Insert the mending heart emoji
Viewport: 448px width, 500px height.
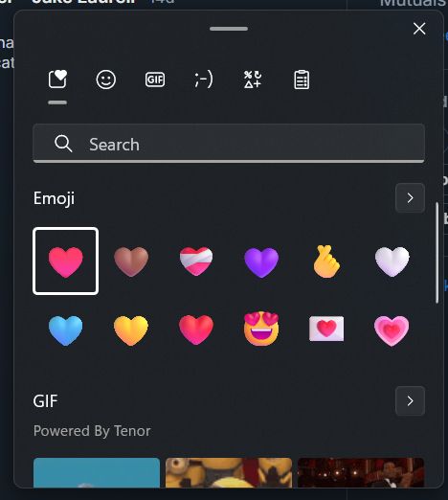point(196,261)
